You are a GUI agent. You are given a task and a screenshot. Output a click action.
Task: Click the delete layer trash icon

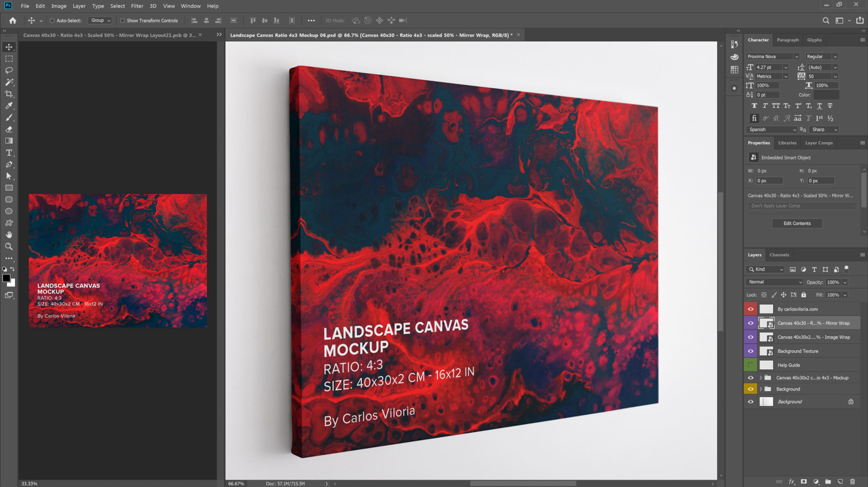852,482
